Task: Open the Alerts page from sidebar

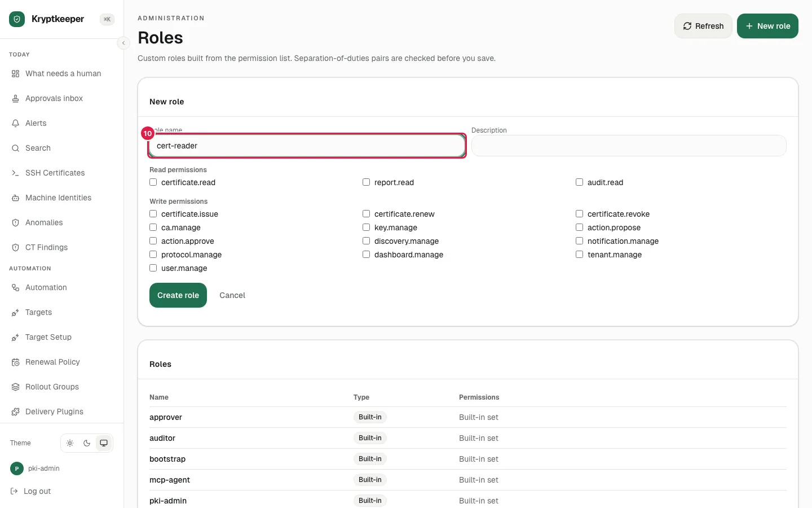Action: pos(62,124)
